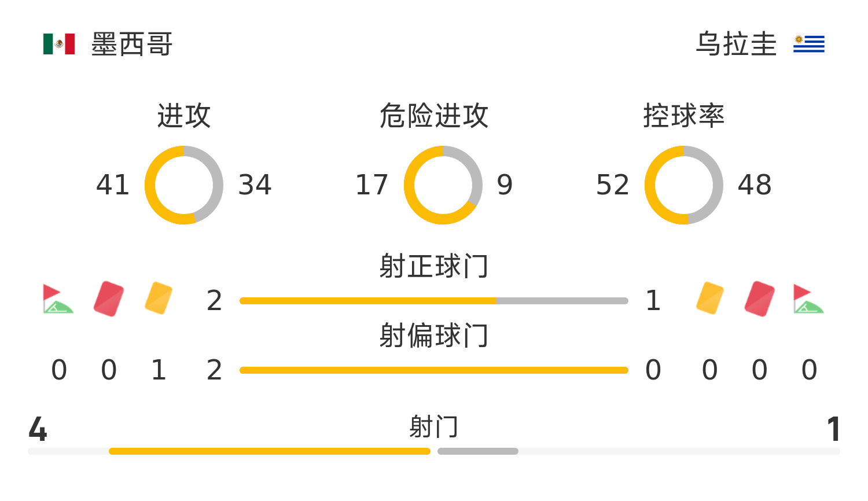Click the 危险进攻 heading
Viewport: 868px width, 501px height.
click(x=434, y=116)
